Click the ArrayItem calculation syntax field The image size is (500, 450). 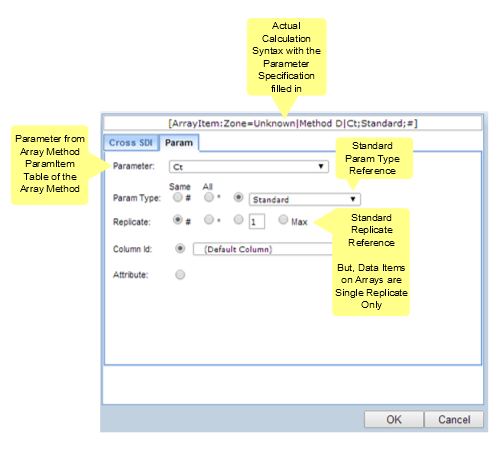(293, 123)
